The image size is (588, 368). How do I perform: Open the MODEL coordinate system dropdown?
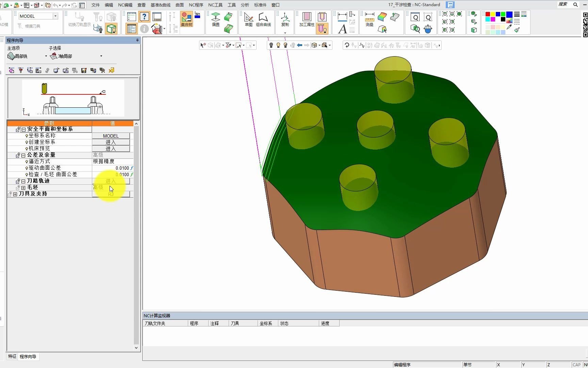point(55,16)
